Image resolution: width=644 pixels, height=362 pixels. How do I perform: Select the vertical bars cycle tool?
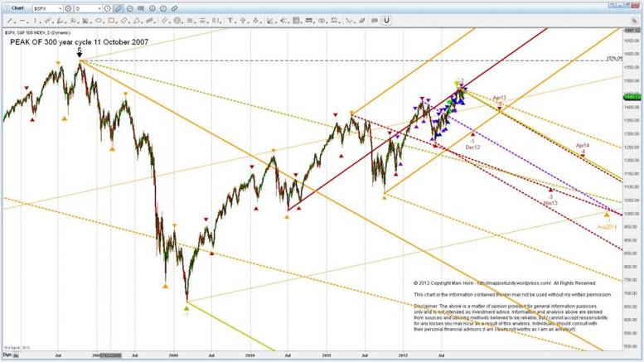215,21
